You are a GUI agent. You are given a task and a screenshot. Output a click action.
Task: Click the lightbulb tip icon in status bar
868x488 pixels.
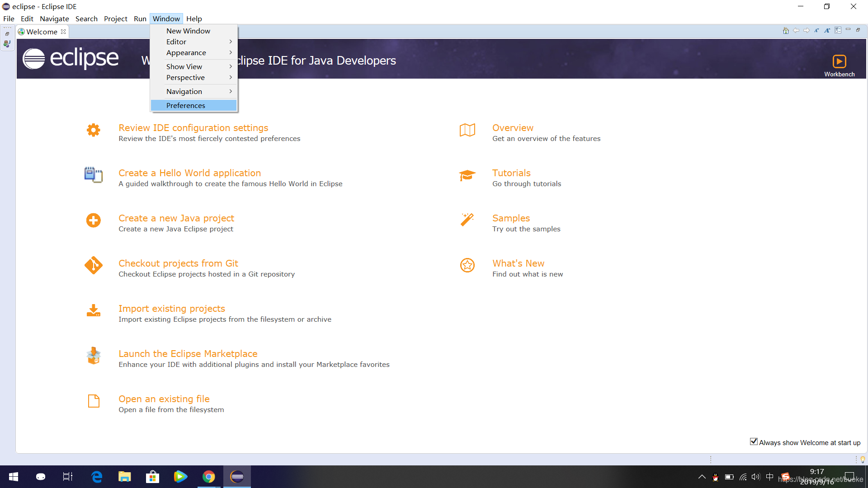pyautogui.click(x=863, y=460)
